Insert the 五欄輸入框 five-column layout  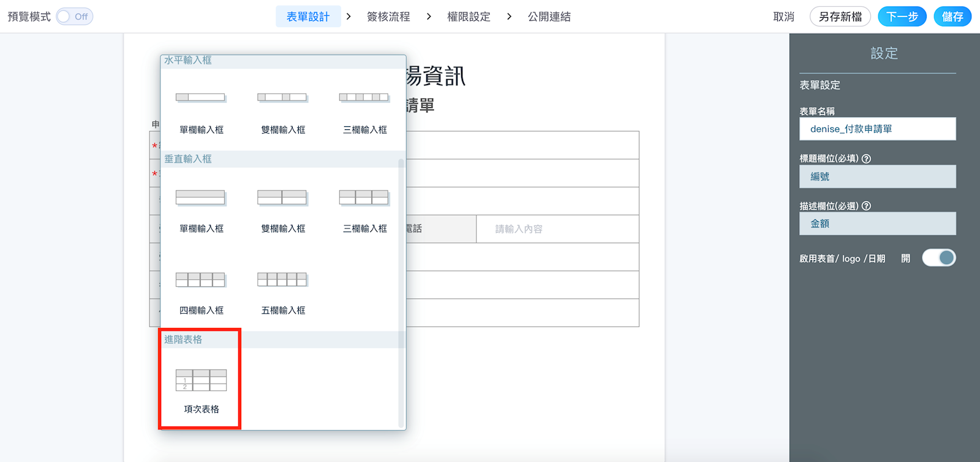[282, 280]
